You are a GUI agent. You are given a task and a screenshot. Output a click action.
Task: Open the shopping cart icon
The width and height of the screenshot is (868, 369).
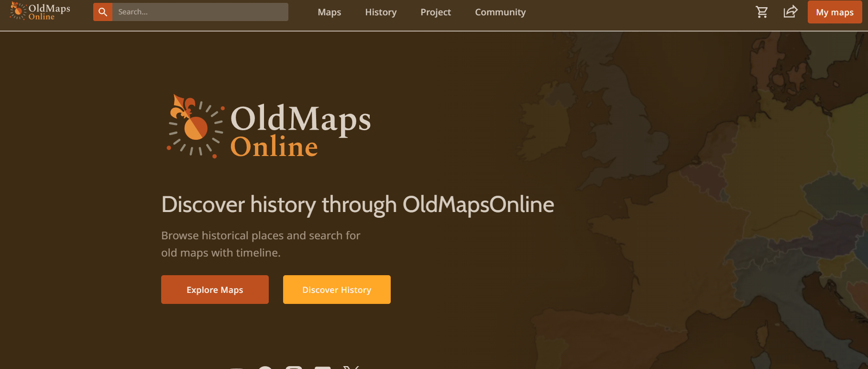(x=762, y=12)
